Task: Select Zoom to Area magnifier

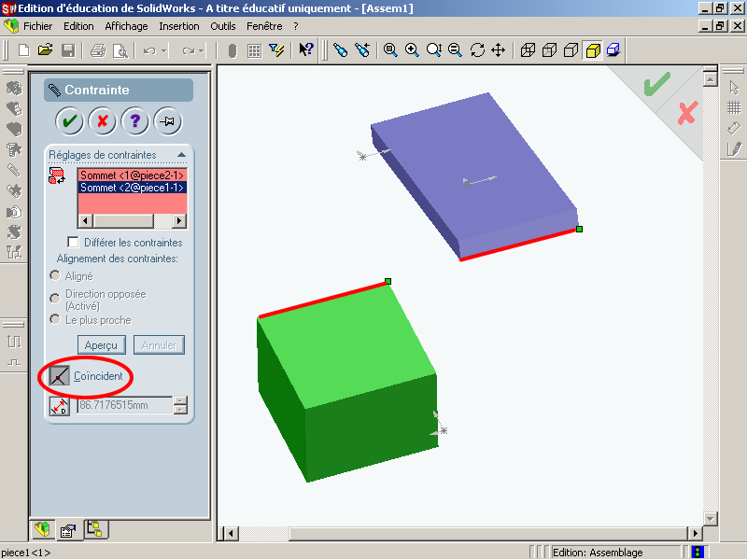Action: [x=412, y=49]
